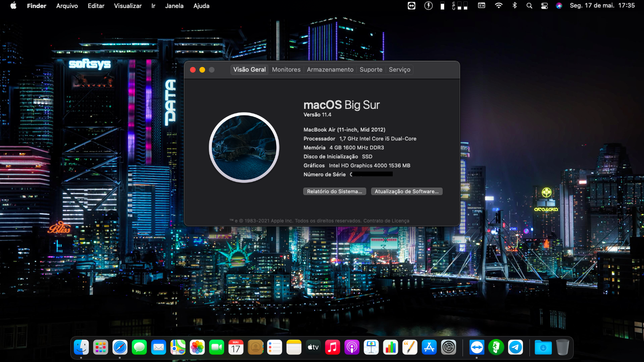Open Launchpad in the dock
Viewport: 644px width, 362px height.
point(100,347)
